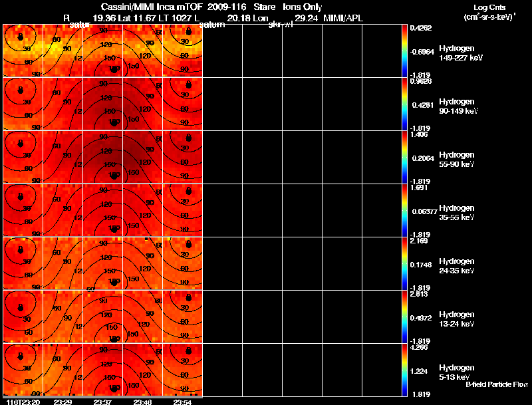Open the 23:20 image in the 149-227 keV row
532x405 pixels.
(23, 51)
